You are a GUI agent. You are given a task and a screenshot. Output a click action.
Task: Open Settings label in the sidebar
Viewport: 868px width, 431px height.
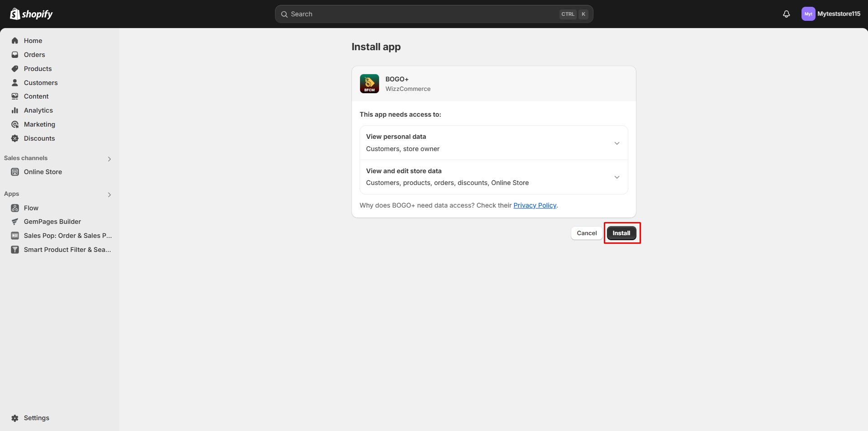[x=37, y=418]
